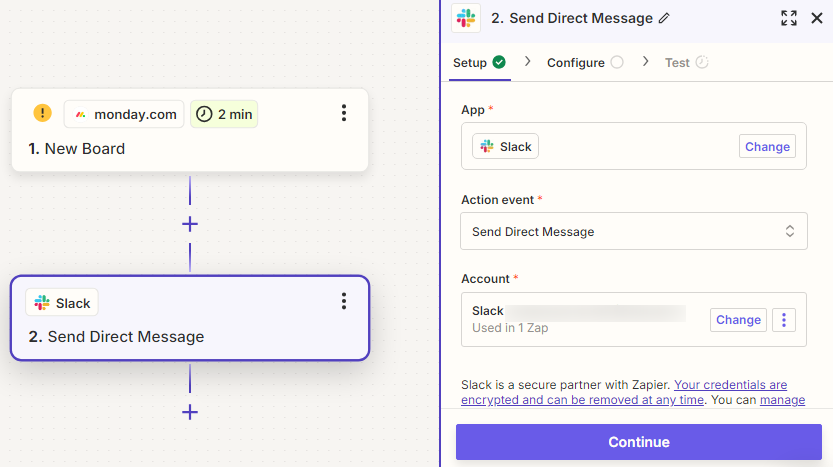Click the '2. Send Direct Message' panel title
This screenshot has height=467, width=833.
pyautogui.click(x=572, y=18)
